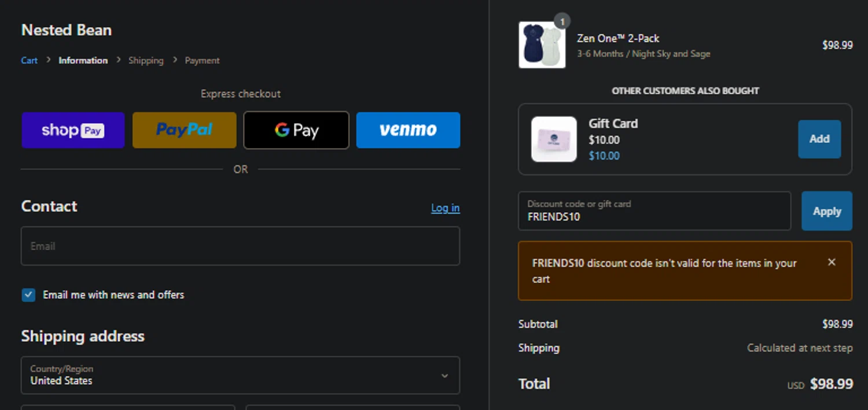Image resolution: width=868 pixels, height=410 pixels.
Task: Click the Subtotal amount $98.99
Action: click(x=837, y=324)
